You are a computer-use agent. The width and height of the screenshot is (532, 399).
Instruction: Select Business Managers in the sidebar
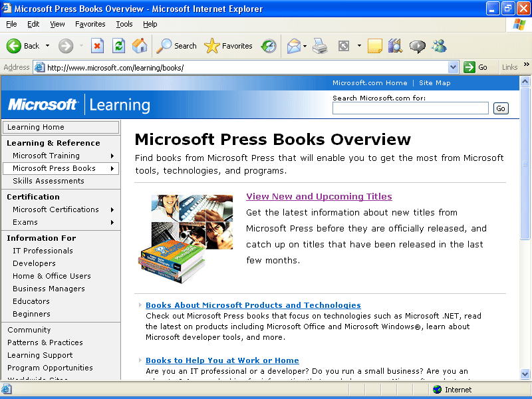click(x=49, y=289)
